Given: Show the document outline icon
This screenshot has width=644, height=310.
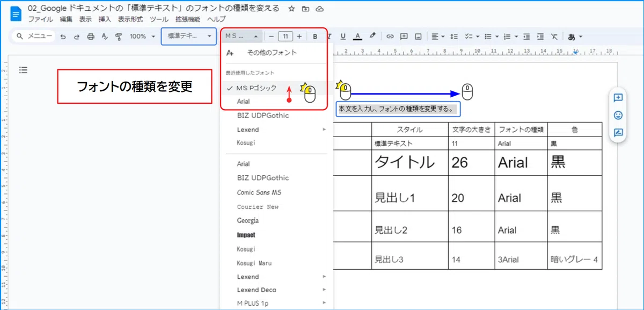Looking at the screenshot, I should point(23,70).
